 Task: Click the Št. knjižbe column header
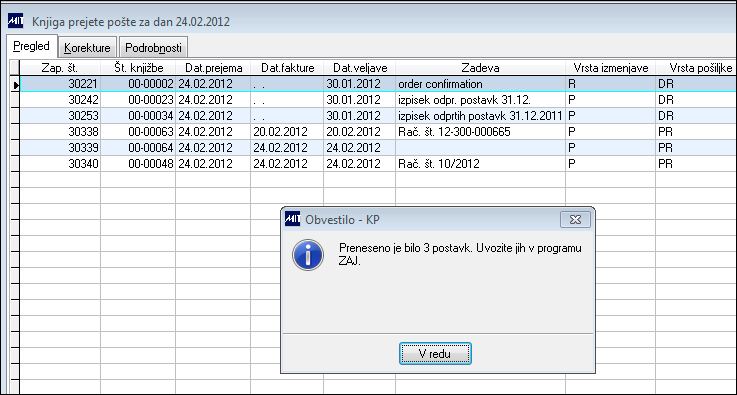coord(138,68)
